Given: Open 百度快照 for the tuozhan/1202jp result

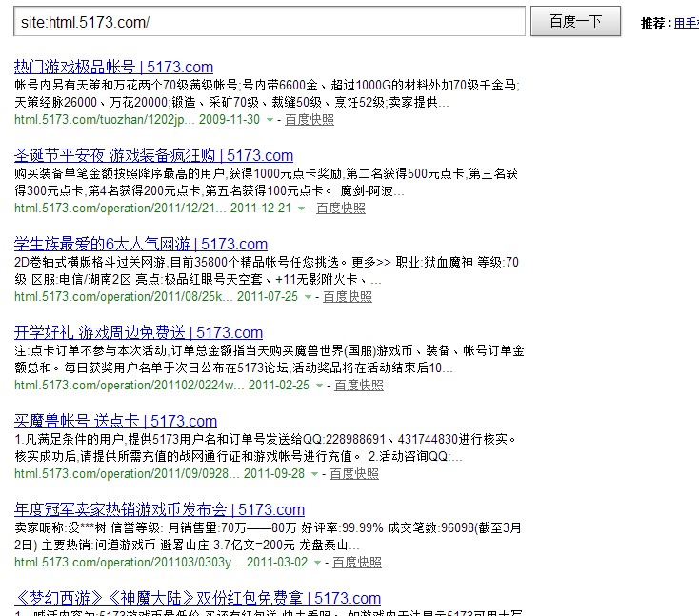Looking at the screenshot, I should pyautogui.click(x=310, y=119).
